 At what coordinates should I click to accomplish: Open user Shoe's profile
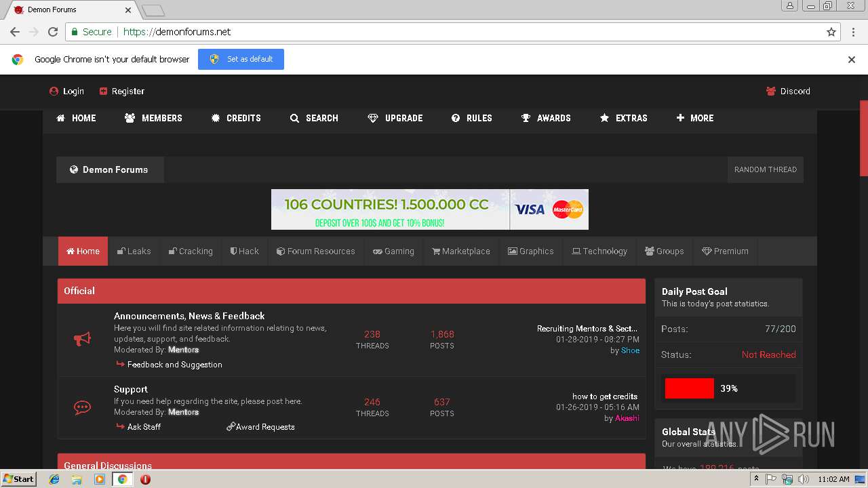[630, 350]
